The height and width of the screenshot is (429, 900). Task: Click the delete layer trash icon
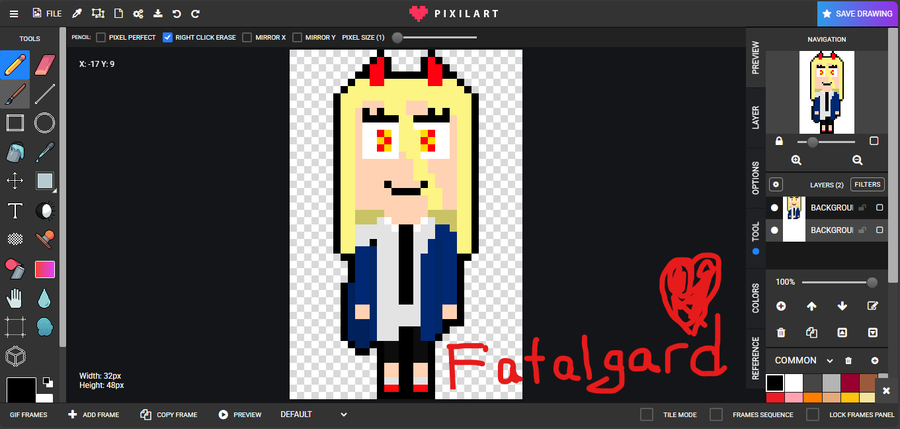pyautogui.click(x=781, y=332)
